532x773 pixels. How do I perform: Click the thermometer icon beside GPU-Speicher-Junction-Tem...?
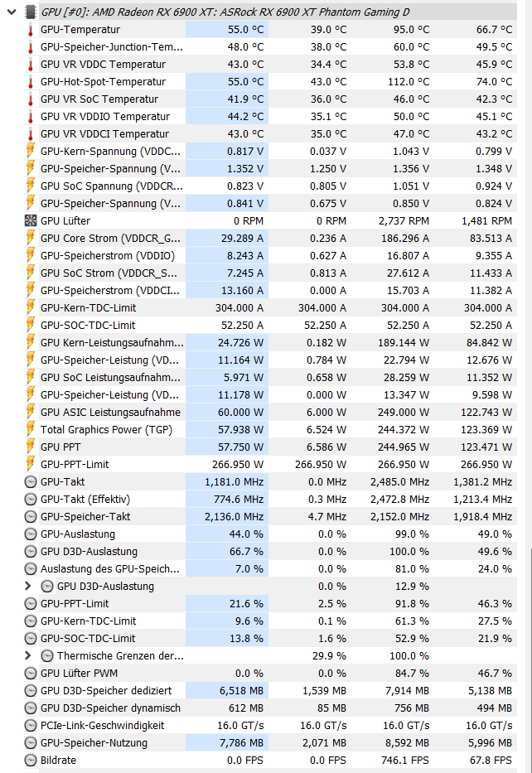point(31,47)
